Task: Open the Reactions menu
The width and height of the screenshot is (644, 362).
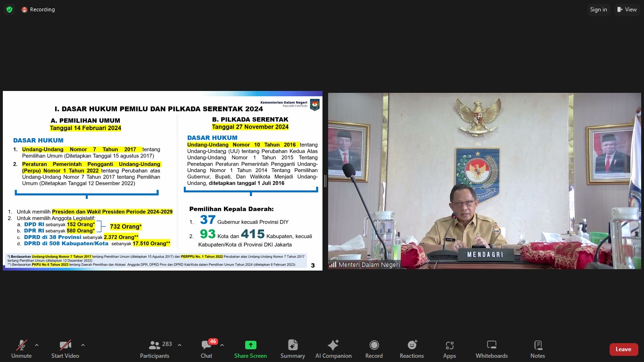Action: pyautogui.click(x=412, y=349)
